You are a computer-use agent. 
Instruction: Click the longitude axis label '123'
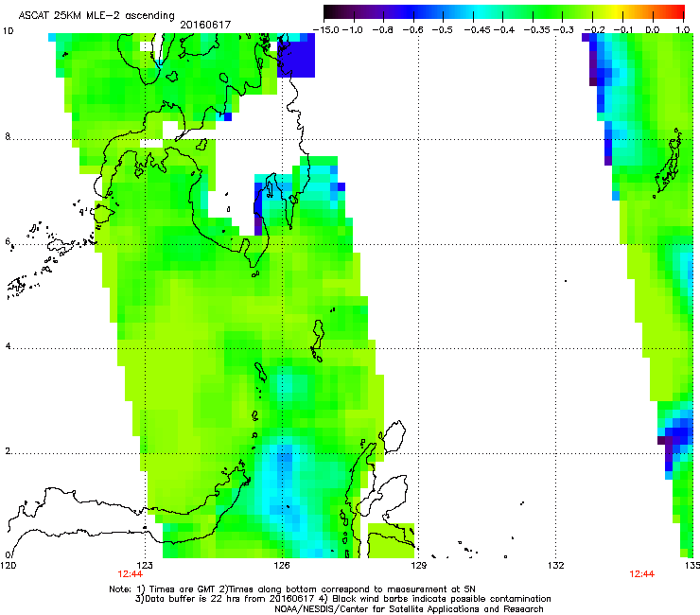[145, 566]
